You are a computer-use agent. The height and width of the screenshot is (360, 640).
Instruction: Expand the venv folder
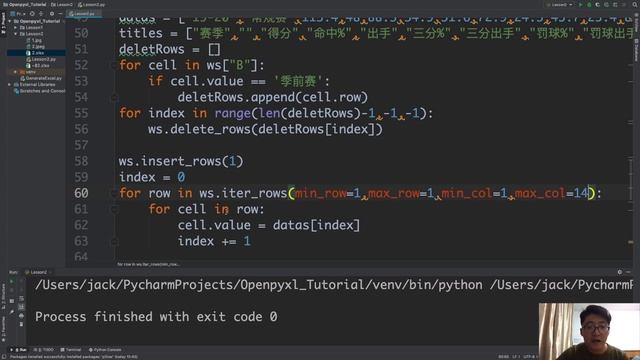(16, 72)
